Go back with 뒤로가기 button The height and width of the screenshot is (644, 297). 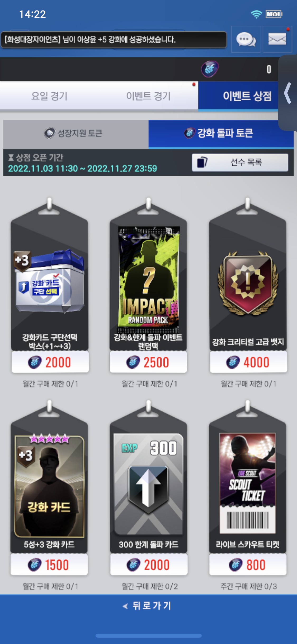click(x=148, y=606)
